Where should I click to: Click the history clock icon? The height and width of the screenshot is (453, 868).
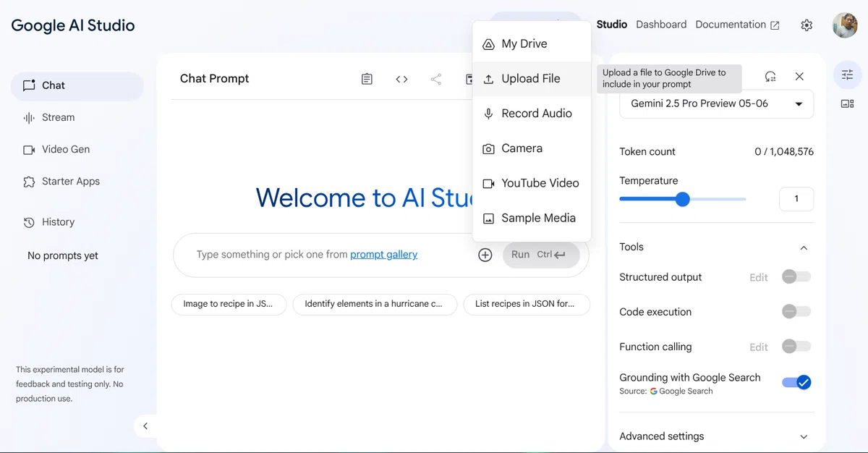coord(29,222)
